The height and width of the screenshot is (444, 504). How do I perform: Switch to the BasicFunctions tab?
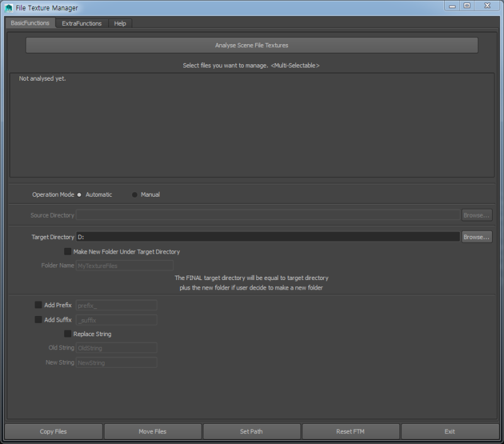click(x=30, y=23)
